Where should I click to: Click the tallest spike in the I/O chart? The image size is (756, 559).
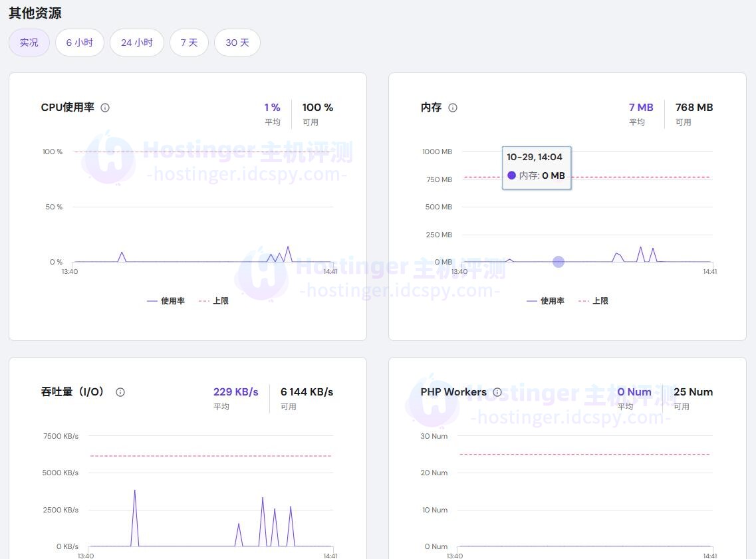tap(134, 491)
